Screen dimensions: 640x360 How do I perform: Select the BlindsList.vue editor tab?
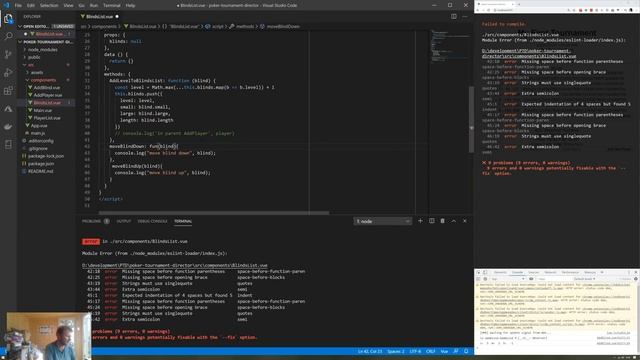click(x=99, y=16)
